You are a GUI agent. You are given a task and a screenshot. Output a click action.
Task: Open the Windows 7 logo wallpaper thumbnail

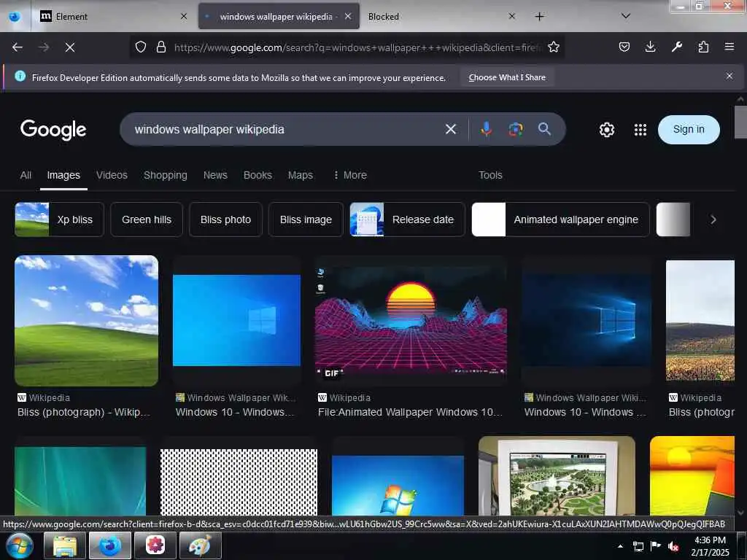pos(398,486)
